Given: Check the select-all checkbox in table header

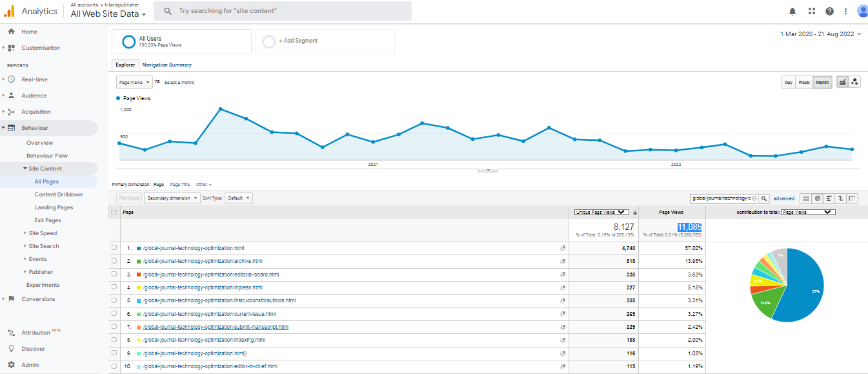Looking at the screenshot, I should (x=114, y=212).
